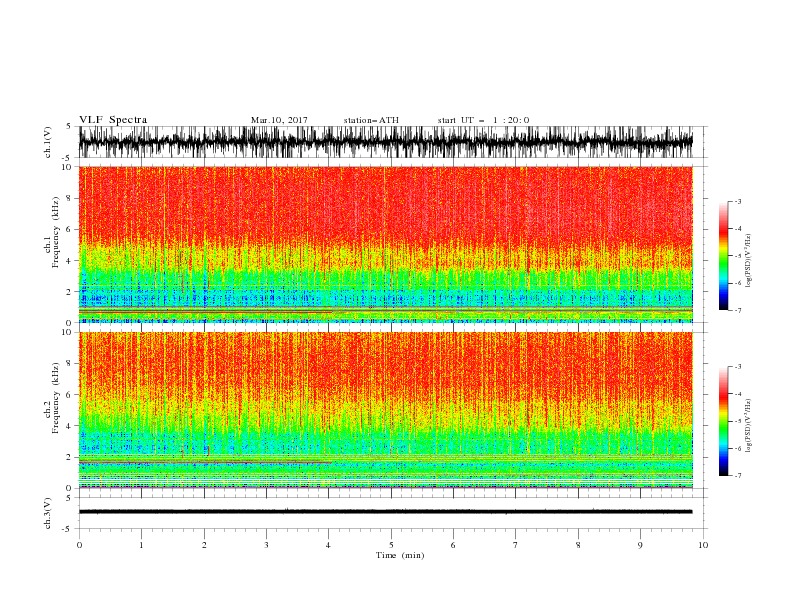Select the "ch.3(V)" waveform axis label
This screenshot has height=612, width=792.
(x=48, y=513)
